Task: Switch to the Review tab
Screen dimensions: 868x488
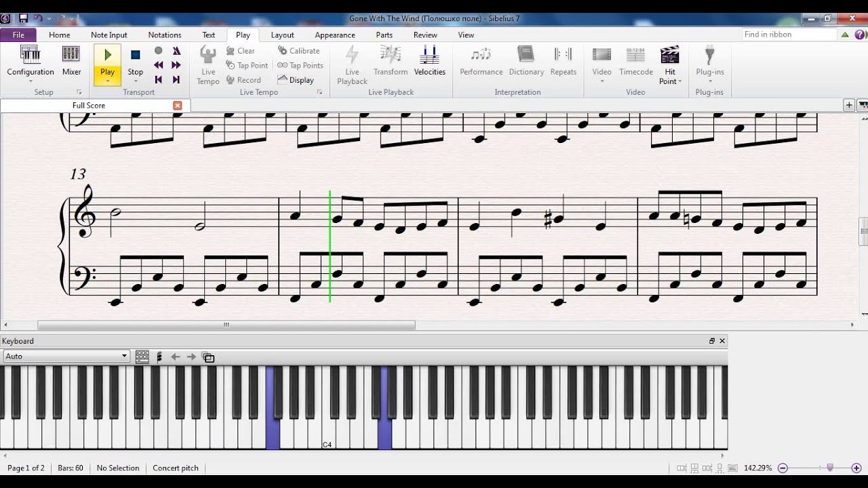Action: click(425, 35)
